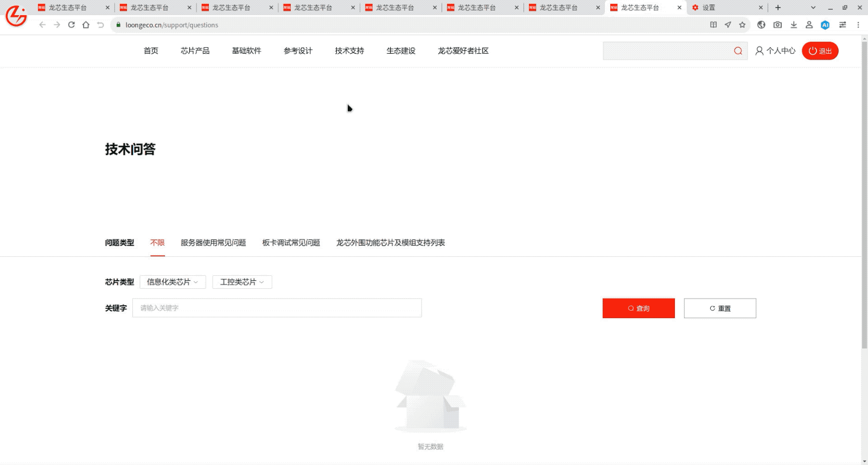The image size is (868, 465).
Task: Open the tab list chevron
Action: (813, 8)
